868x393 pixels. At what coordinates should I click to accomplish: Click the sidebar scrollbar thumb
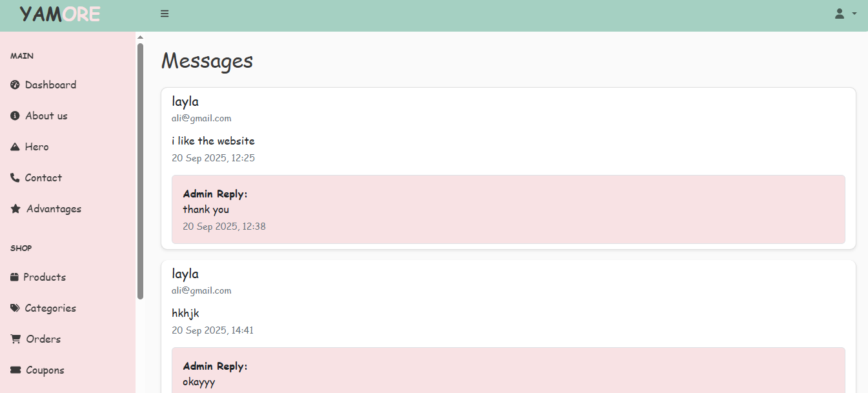[x=140, y=171]
